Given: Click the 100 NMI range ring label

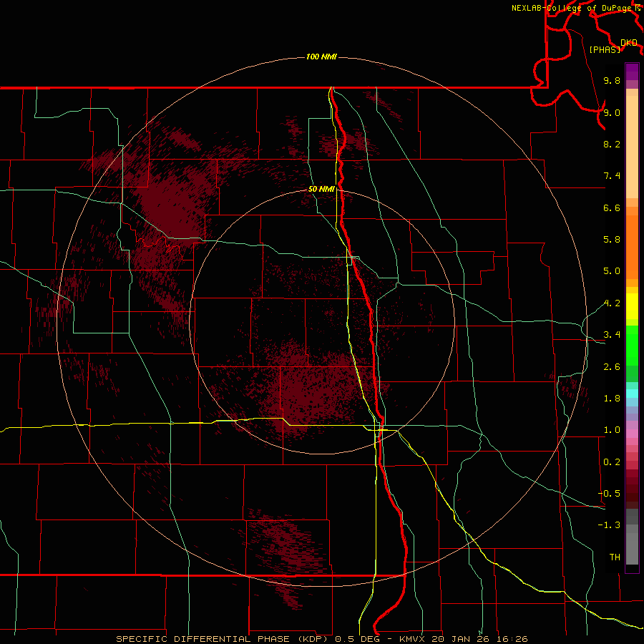Looking at the screenshot, I should [321, 57].
